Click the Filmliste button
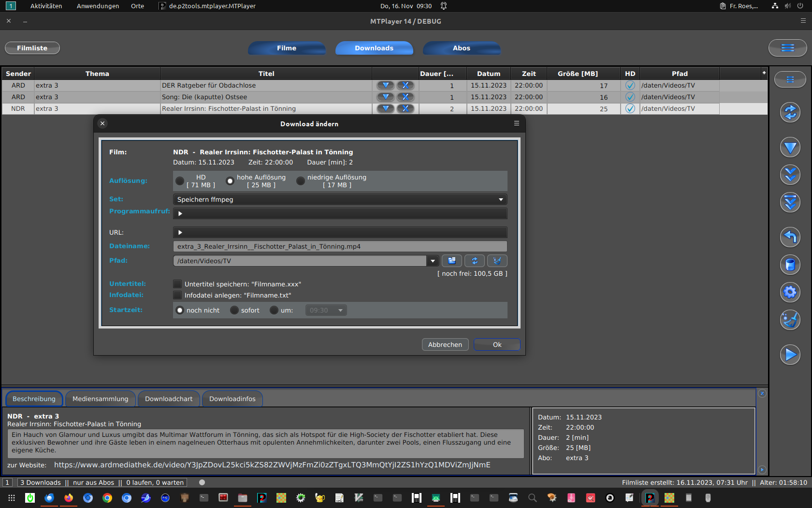812x508 pixels. pyautogui.click(x=32, y=48)
